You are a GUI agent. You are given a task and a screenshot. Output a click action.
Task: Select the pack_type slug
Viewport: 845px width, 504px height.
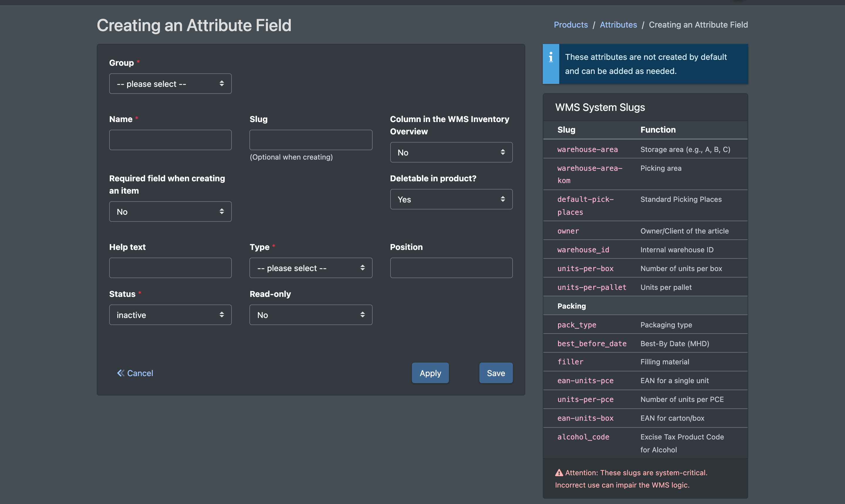(x=577, y=325)
